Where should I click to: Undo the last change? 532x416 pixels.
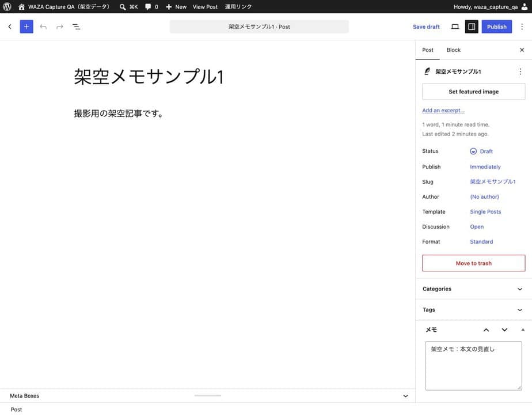click(x=43, y=27)
